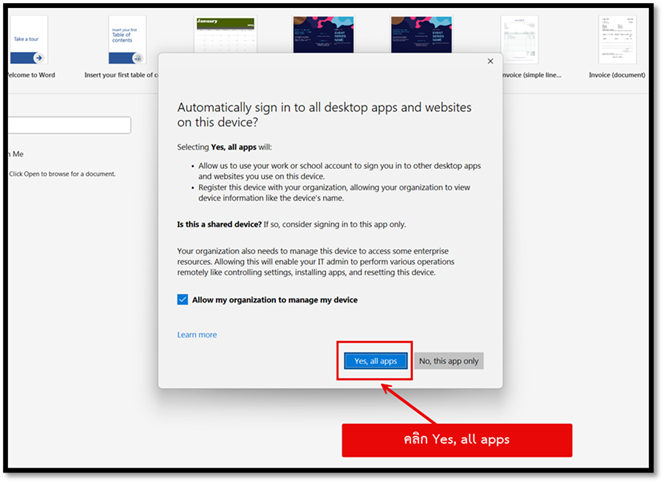Click the Yes, all apps button

click(x=375, y=361)
